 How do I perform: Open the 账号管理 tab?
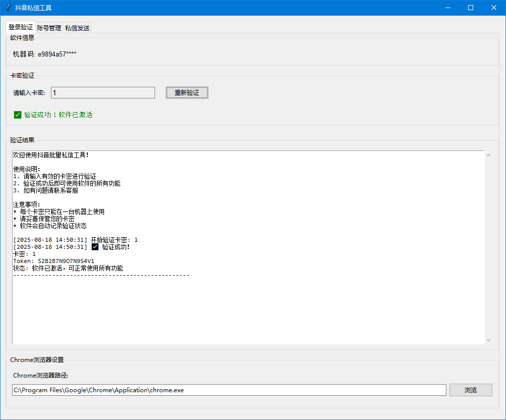[49, 28]
